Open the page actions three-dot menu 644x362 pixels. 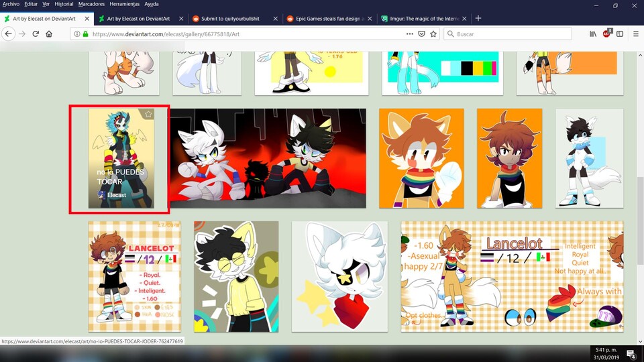[409, 34]
